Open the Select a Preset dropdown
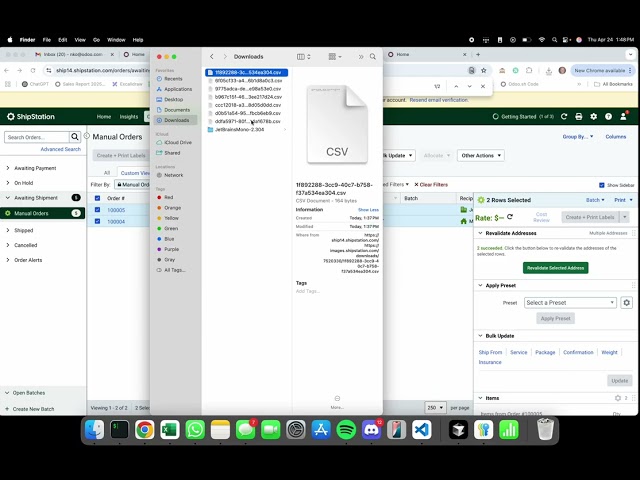 click(x=570, y=302)
